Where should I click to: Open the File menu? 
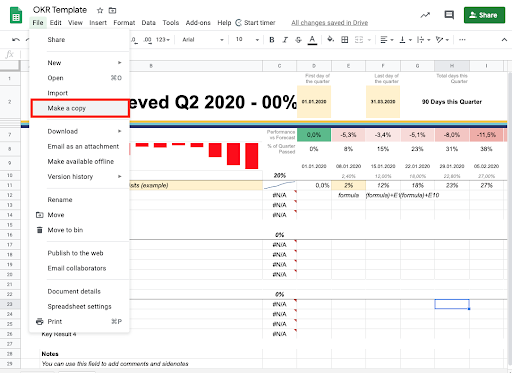38,23
